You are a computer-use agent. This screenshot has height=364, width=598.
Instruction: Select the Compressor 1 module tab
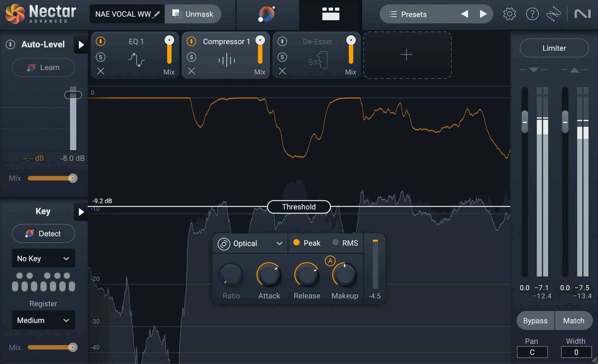click(x=226, y=55)
